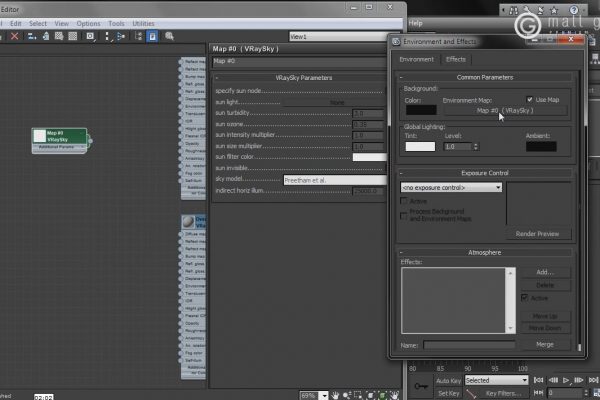Click the Merge button

545,344
